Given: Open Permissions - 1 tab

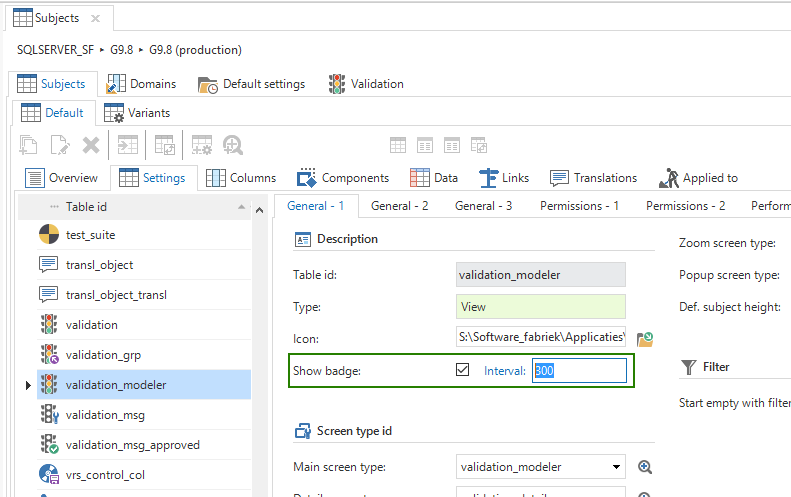Looking at the screenshot, I should coord(579,206).
